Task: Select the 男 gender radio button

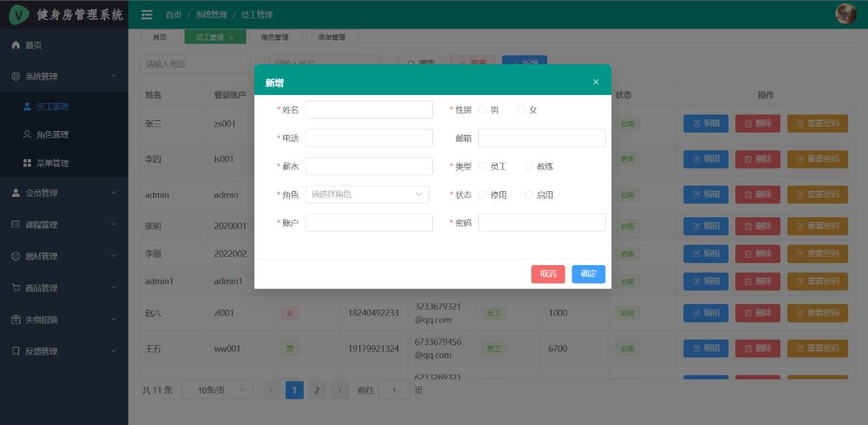Action: 483,110
